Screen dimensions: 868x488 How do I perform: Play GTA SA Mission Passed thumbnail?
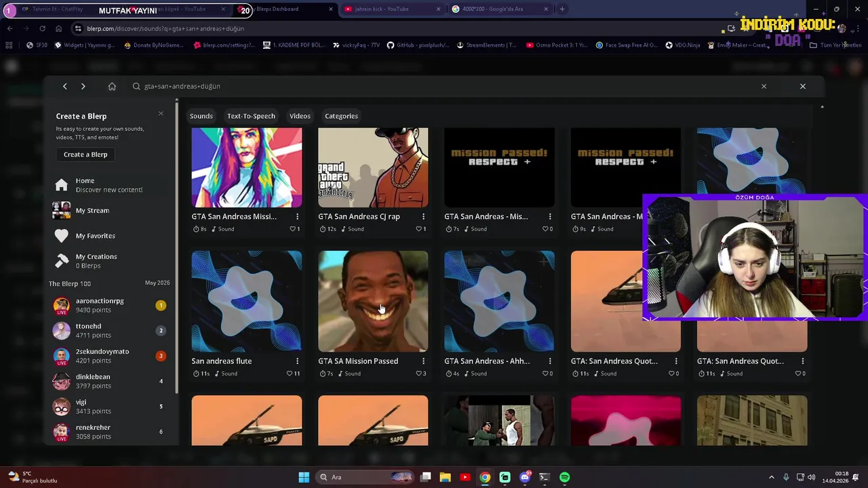coord(373,302)
